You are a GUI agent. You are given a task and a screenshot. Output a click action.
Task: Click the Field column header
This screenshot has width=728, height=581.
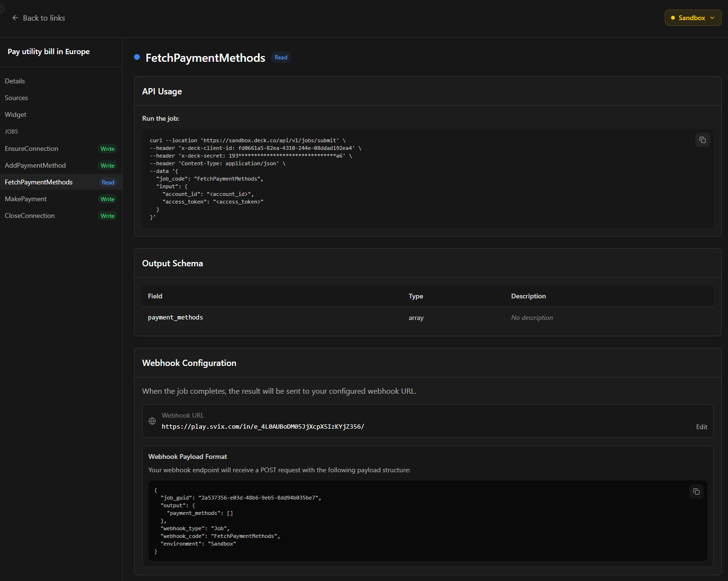pyautogui.click(x=155, y=296)
